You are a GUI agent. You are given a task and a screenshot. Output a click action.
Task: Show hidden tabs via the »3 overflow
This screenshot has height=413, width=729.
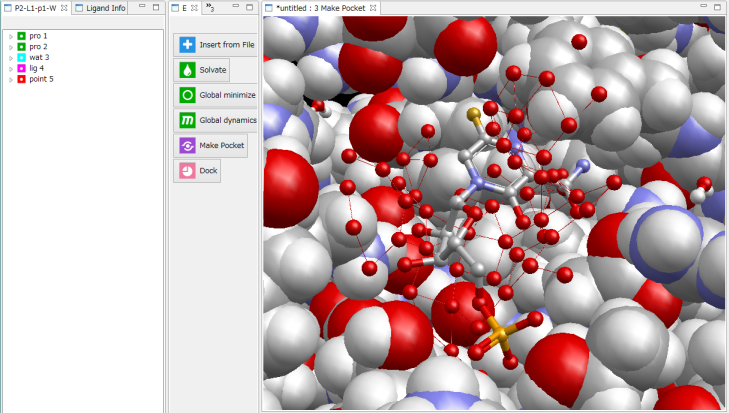210,7
